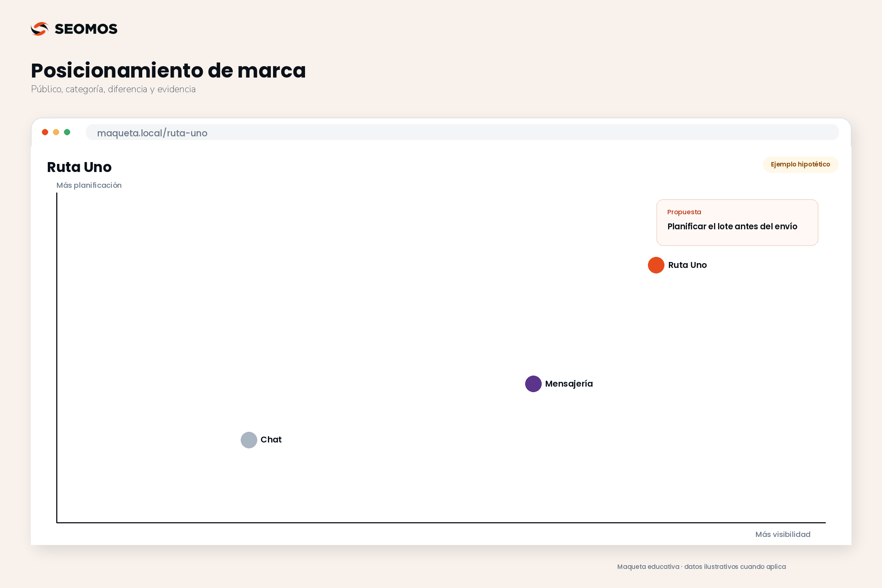This screenshot has height=588, width=882.
Task: Select the gray Chat dot
Action: [x=249, y=440]
